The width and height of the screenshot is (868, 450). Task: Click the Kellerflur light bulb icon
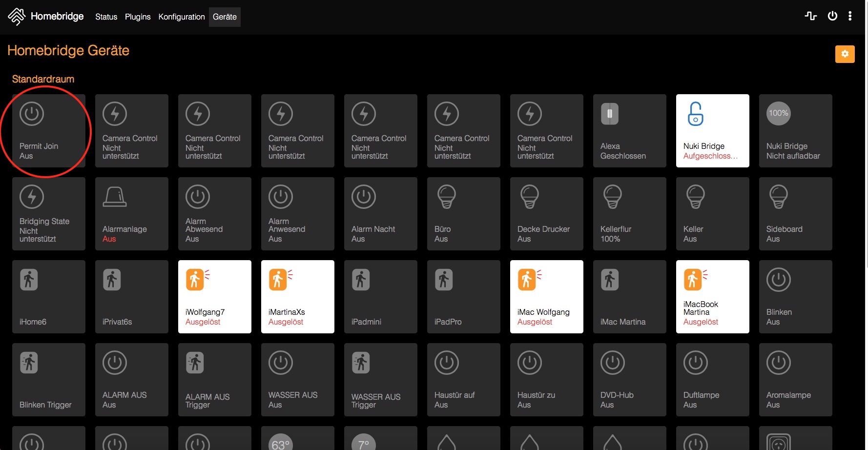tap(612, 197)
